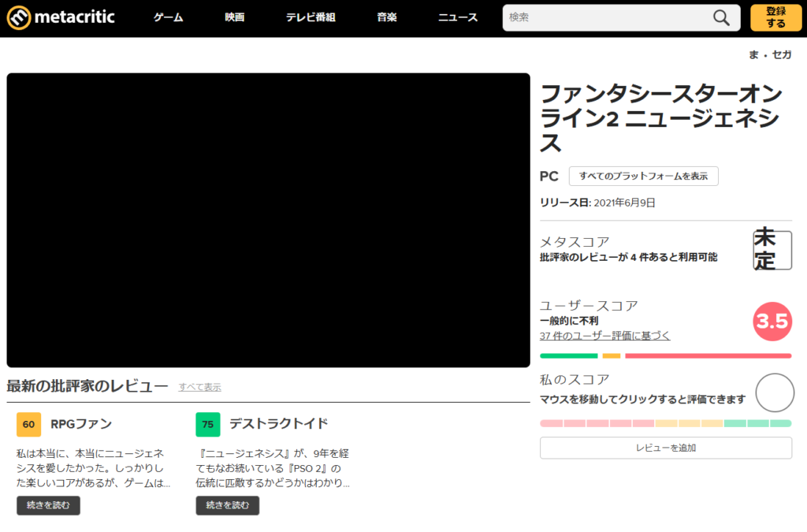Click the PC platform label
807x532 pixels.
(x=549, y=177)
